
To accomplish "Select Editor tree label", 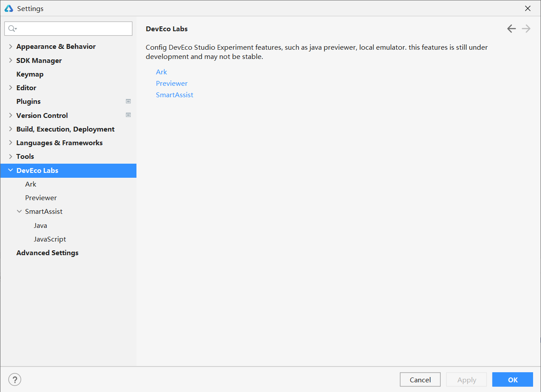I will click(x=26, y=88).
